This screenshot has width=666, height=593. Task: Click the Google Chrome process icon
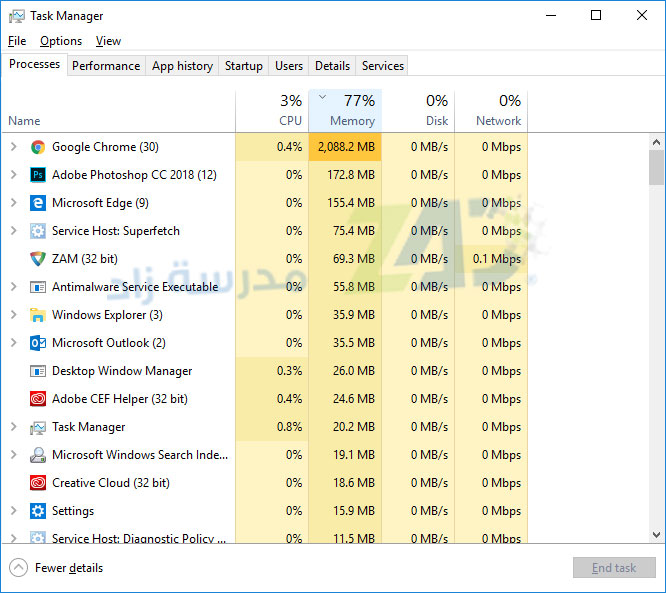coord(38,147)
